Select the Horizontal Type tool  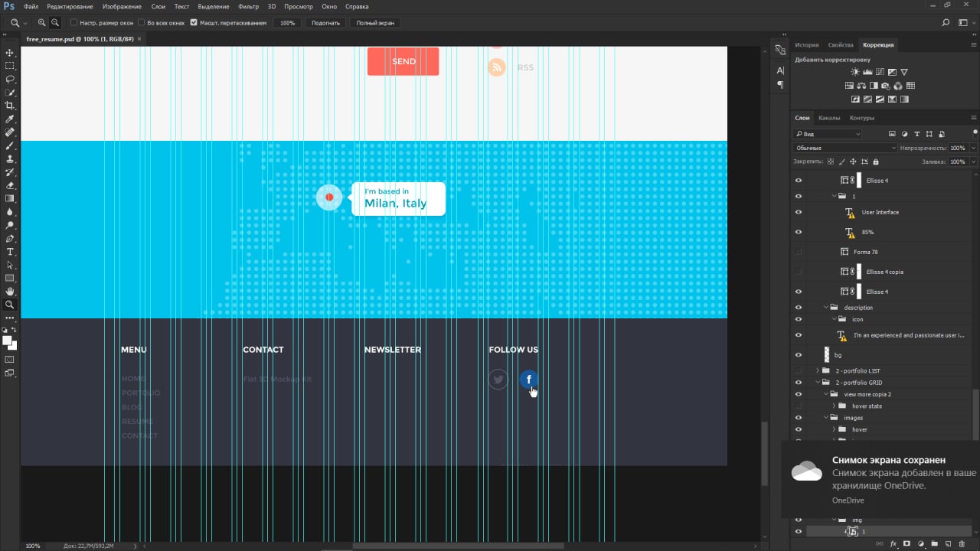coord(10,252)
